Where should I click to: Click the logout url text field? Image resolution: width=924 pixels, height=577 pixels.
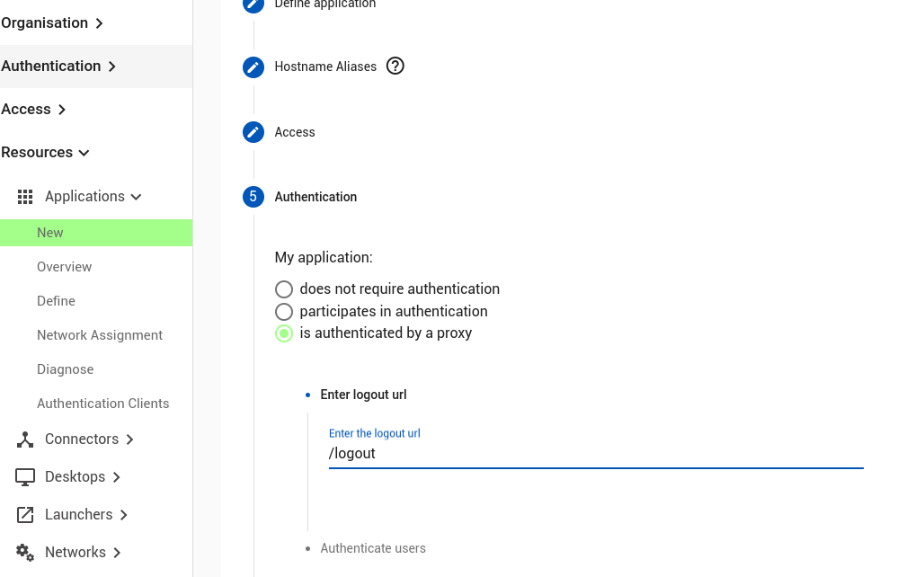click(x=595, y=454)
